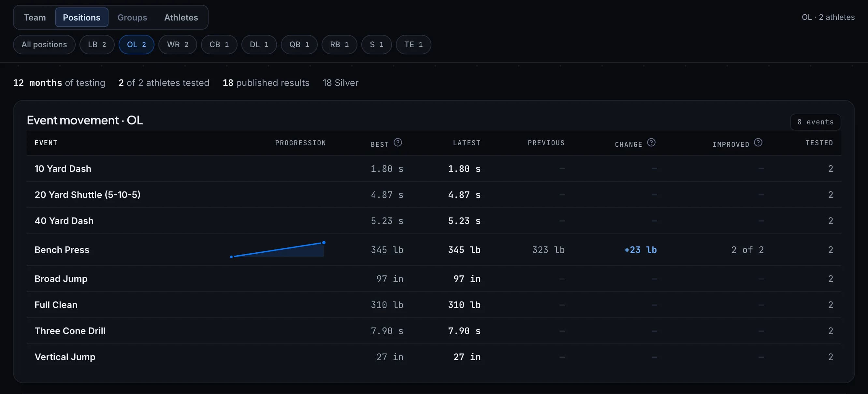Open the Athletes tab

tap(181, 18)
